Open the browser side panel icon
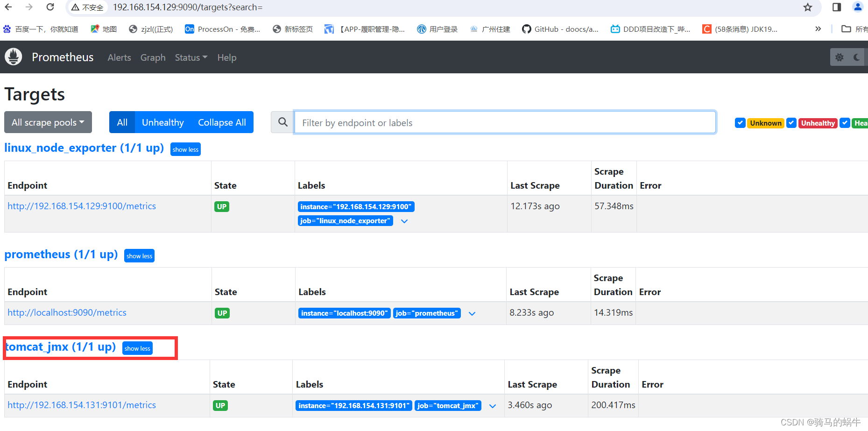Viewport: 868px width, 431px height. pyautogui.click(x=837, y=7)
